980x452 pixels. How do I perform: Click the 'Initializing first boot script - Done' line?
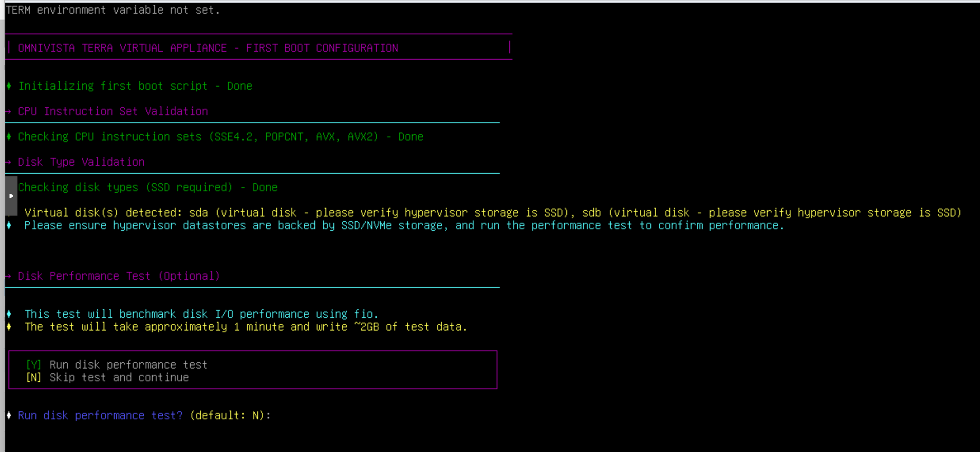tap(135, 86)
